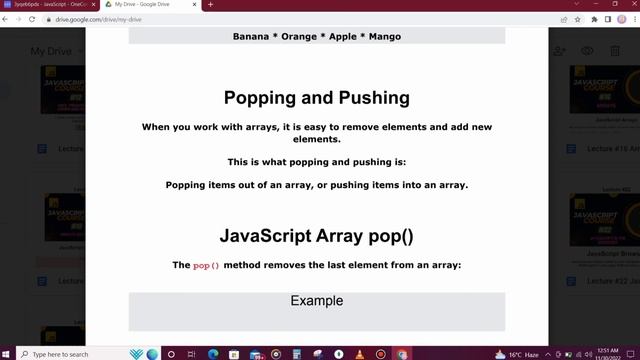This screenshot has height=360, width=640.
Task: Open the Windows Start menu
Action: point(6,354)
